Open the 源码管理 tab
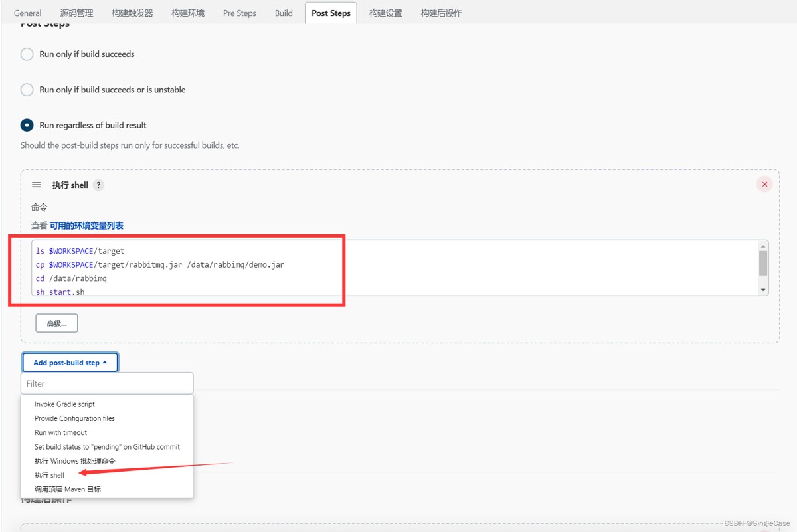This screenshot has height=532, width=797. tap(76, 13)
